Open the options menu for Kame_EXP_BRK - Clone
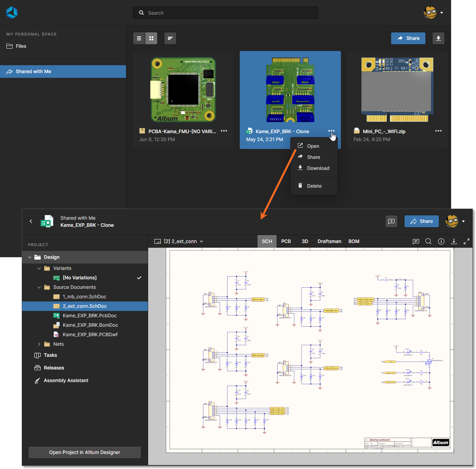 [x=331, y=131]
